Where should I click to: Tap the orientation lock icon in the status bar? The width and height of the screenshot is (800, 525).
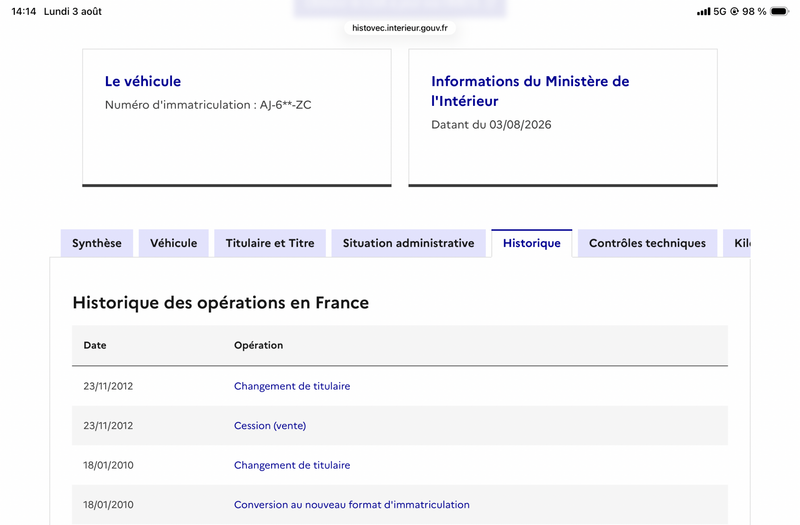734,11
